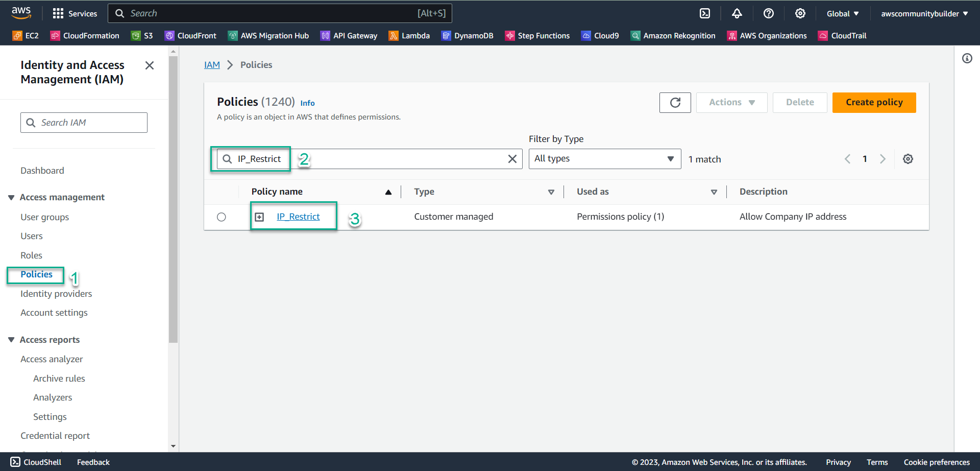Select the IP_Restrict policy radio button
This screenshot has height=471, width=980.
(222, 217)
